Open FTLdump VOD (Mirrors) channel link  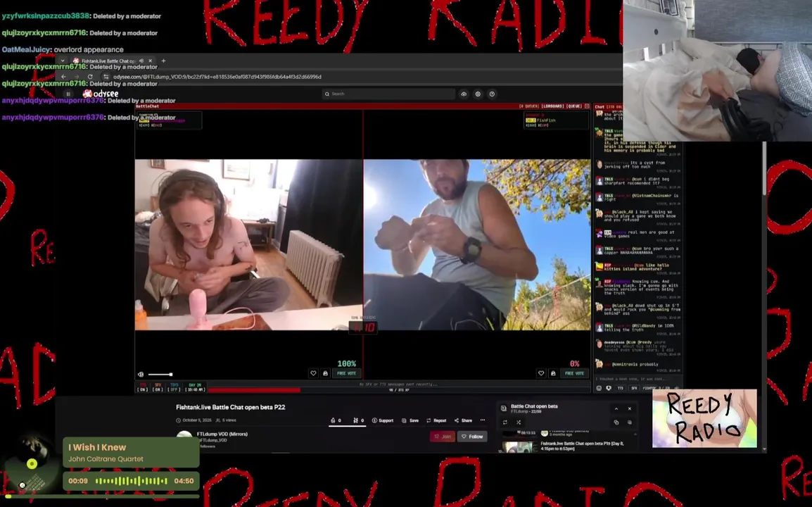tap(222, 434)
